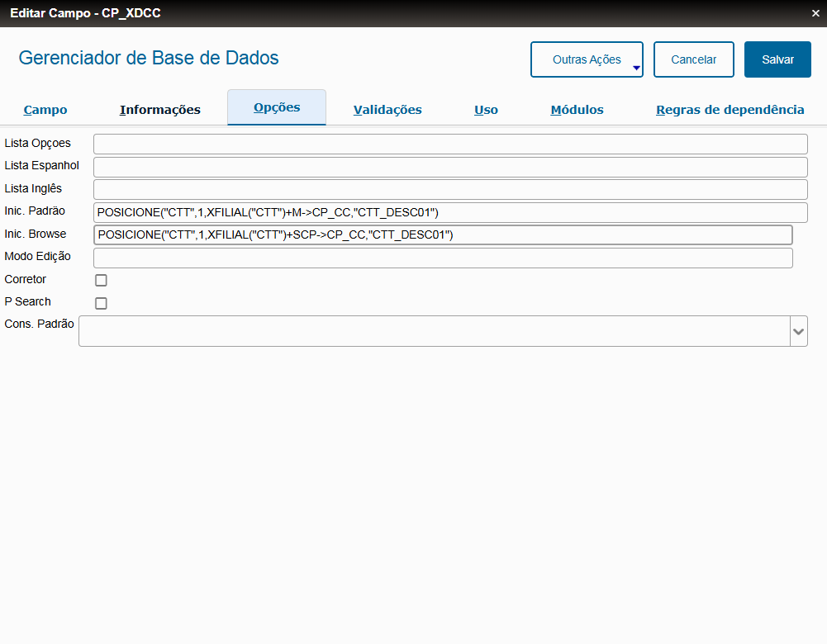The image size is (827, 644).
Task: Expand the Cons. Padrão dropdown arrow
Action: coord(798,331)
